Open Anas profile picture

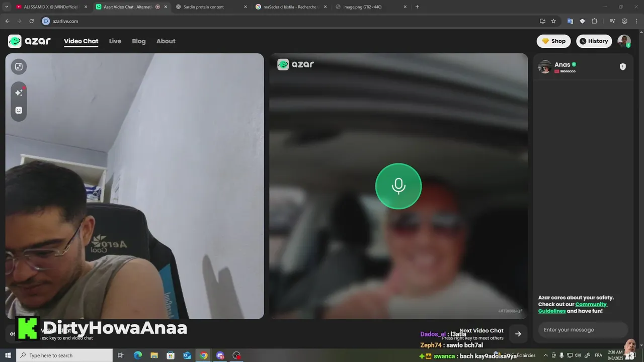coord(545,67)
